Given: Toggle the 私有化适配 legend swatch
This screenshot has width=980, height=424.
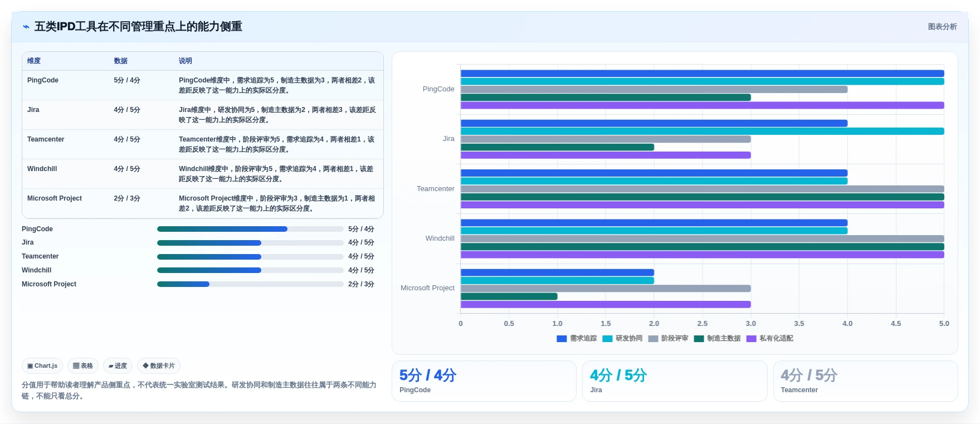Looking at the screenshot, I should tap(751, 339).
